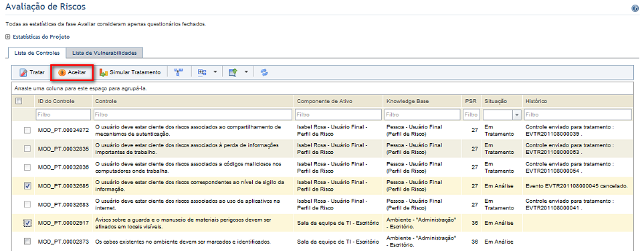
Task: Click the ID cell MOD_PT.00034872
Action: [64, 131]
